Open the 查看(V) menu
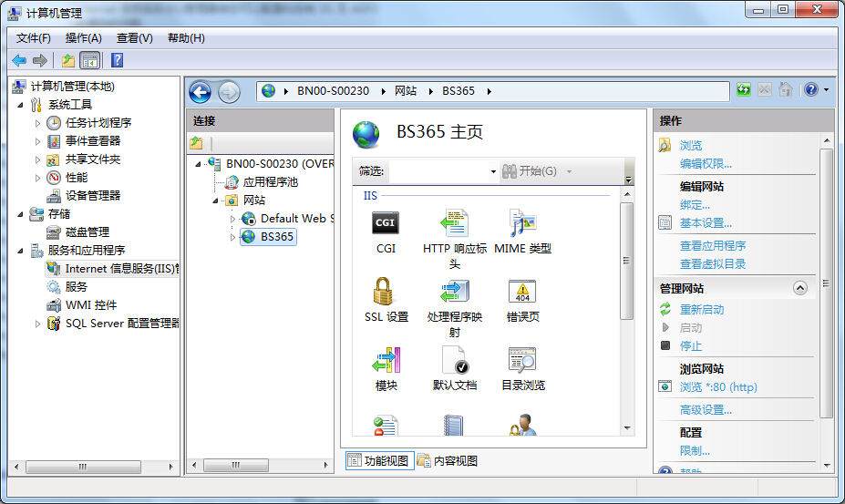Viewport: 845px width, 504px height. 135,38
